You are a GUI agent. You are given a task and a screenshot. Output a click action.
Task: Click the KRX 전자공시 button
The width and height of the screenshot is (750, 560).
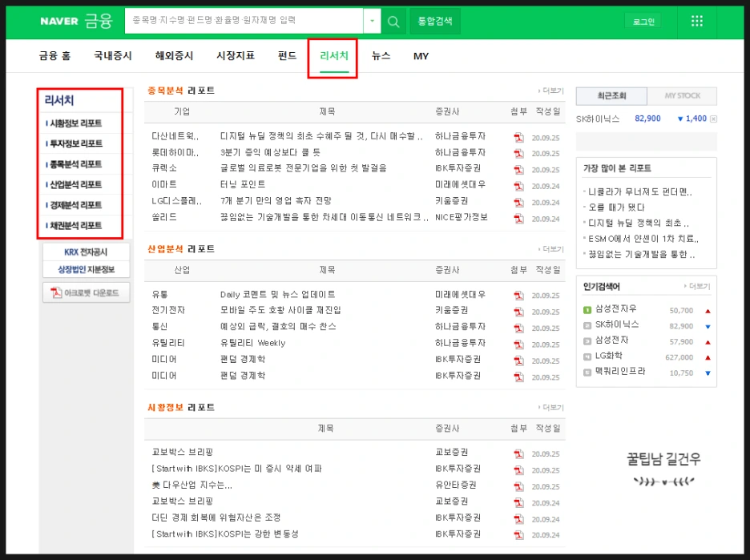point(86,252)
